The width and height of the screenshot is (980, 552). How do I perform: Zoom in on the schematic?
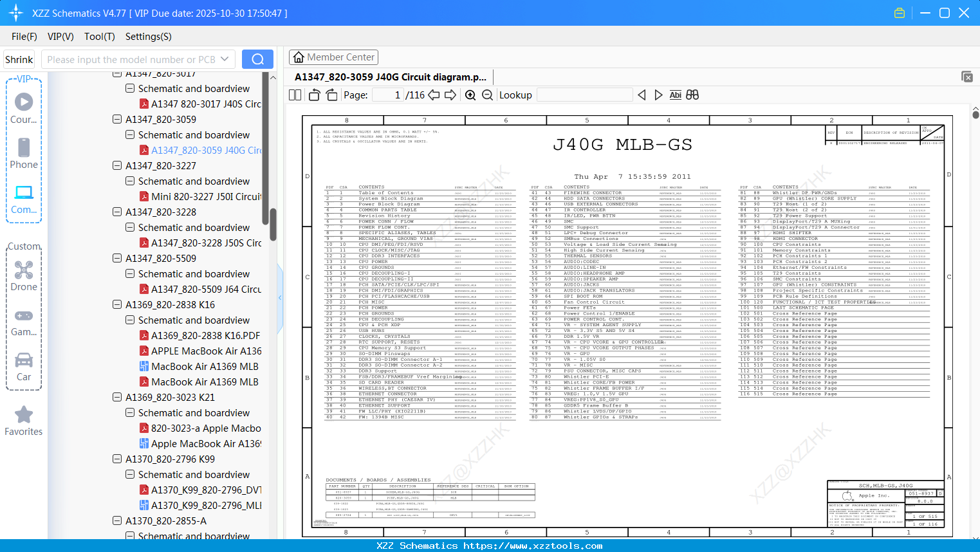click(470, 95)
